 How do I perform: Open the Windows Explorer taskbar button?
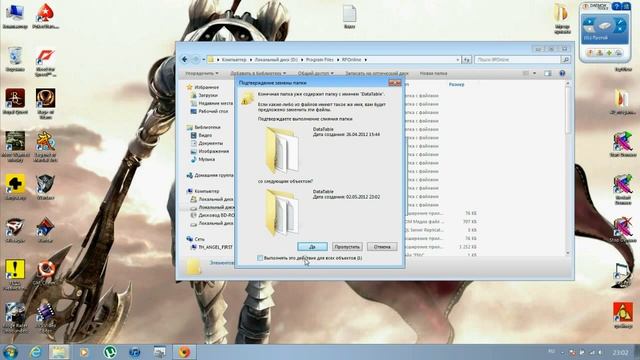tap(60, 352)
